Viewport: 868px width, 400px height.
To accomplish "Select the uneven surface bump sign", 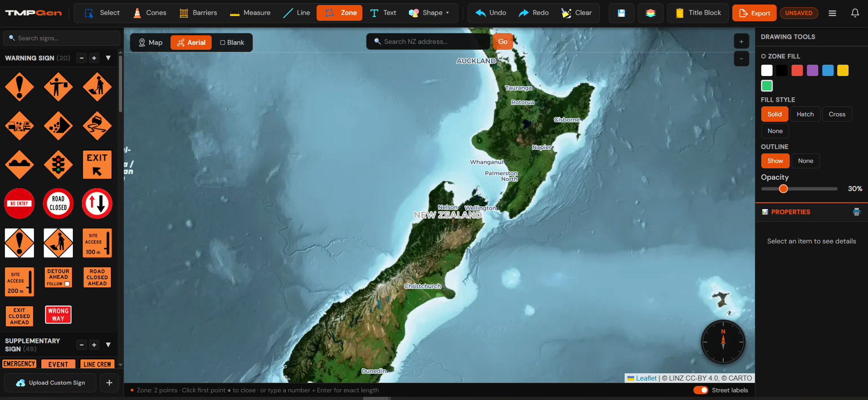I will [19, 165].
